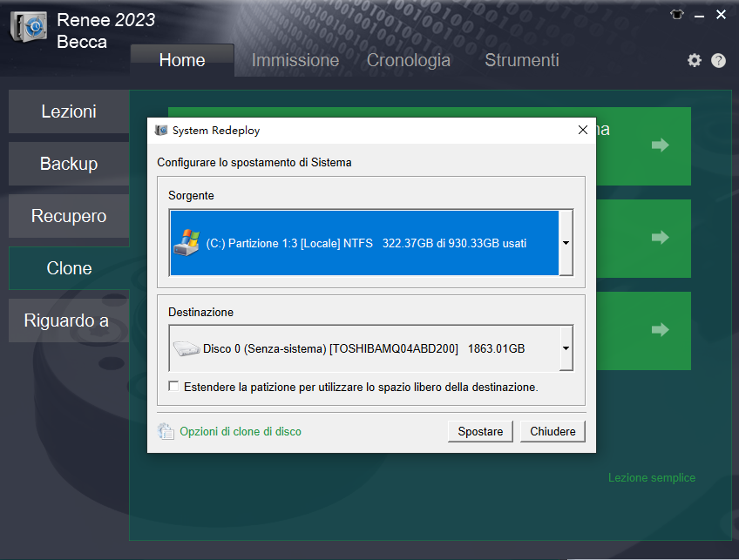Select Lezioni in the sidebar
Screen dimensions: 739x560
click(69, 111)
